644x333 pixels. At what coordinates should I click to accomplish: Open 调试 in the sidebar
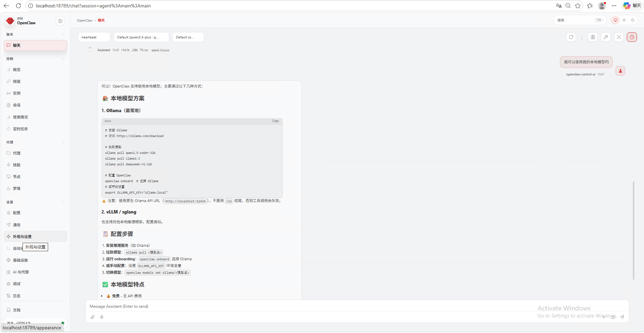(x=35, y=284)
